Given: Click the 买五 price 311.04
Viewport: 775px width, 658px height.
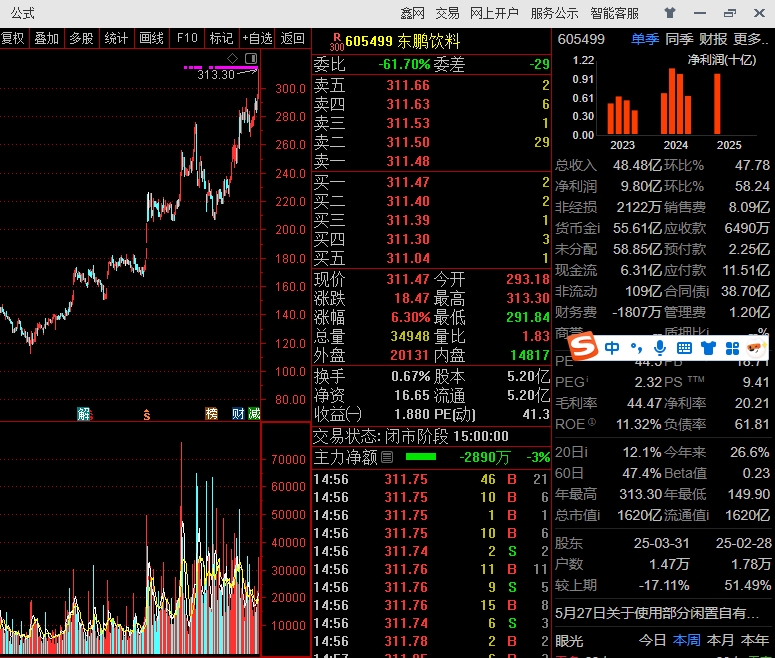Looking at the screenshot, I should coord(408,258).
